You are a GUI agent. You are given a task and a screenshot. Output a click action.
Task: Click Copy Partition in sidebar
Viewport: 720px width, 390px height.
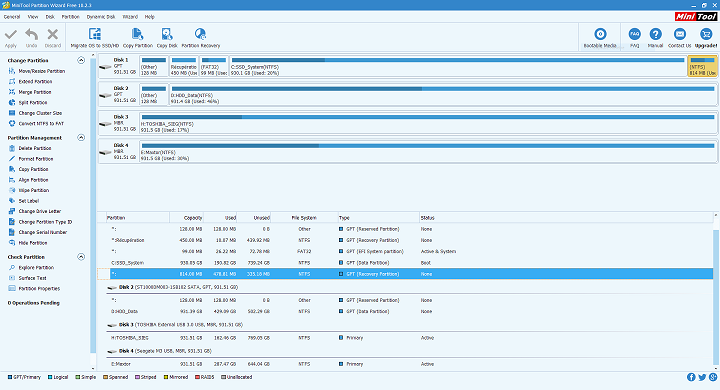point(28,170)
